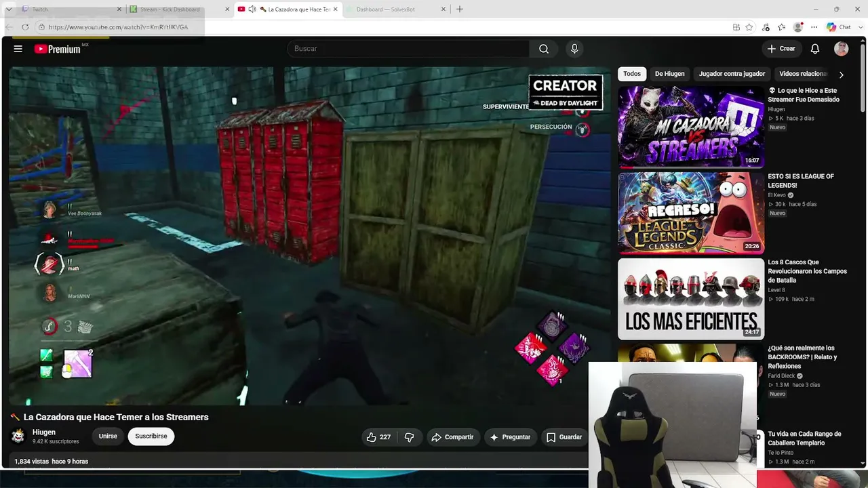Switch to the Dashboard — SolvexBot tab

pos(396,9)
